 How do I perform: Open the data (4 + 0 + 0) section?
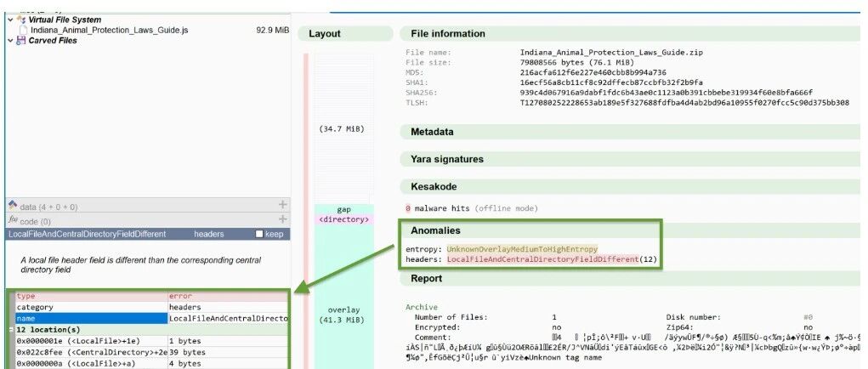click(x=48, y=207)
